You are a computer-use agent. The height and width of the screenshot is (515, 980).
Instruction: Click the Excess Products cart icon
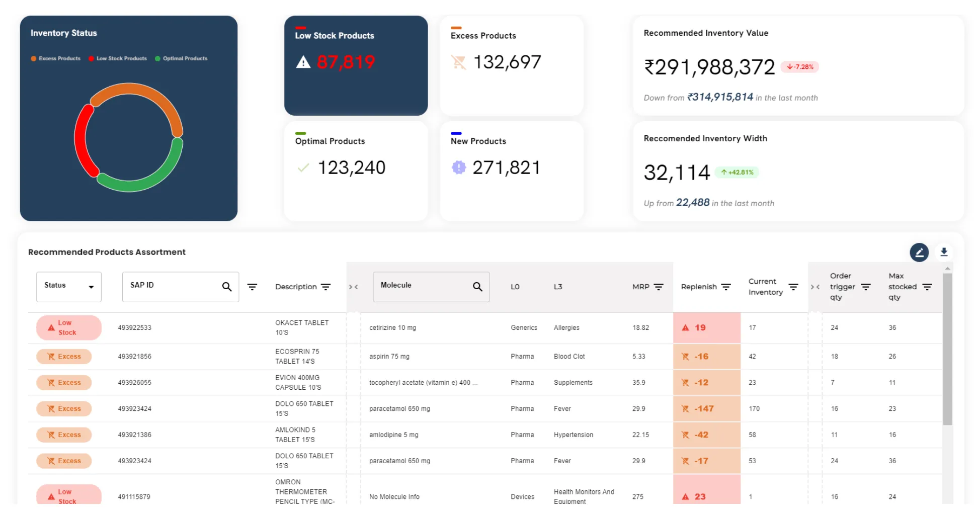tap(458, 62)
